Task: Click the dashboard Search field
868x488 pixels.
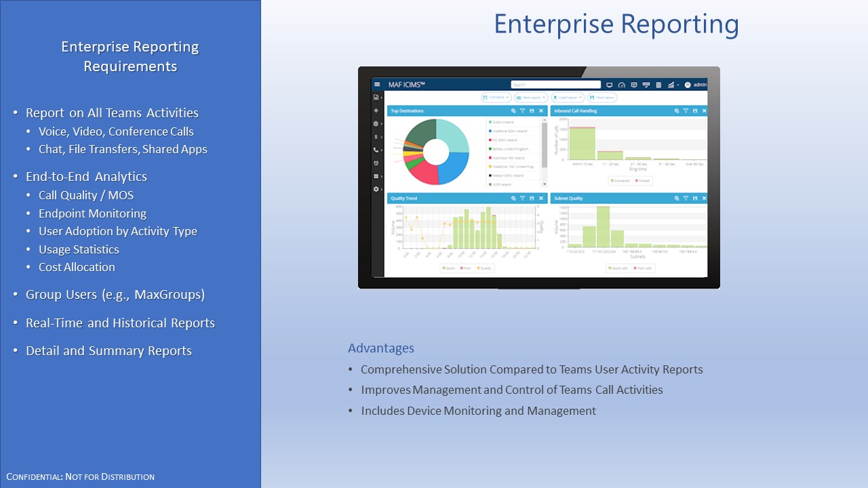Action: [556, 85]
